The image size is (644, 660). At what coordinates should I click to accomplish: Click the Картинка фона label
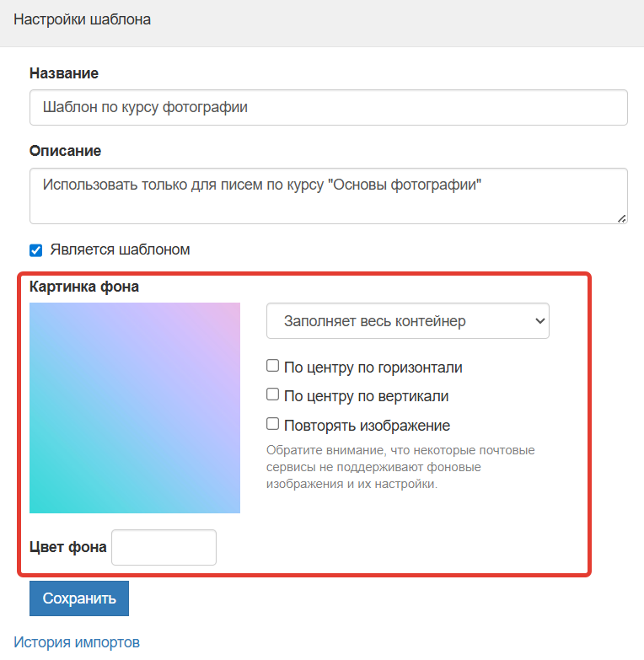[x=84, y=287]
